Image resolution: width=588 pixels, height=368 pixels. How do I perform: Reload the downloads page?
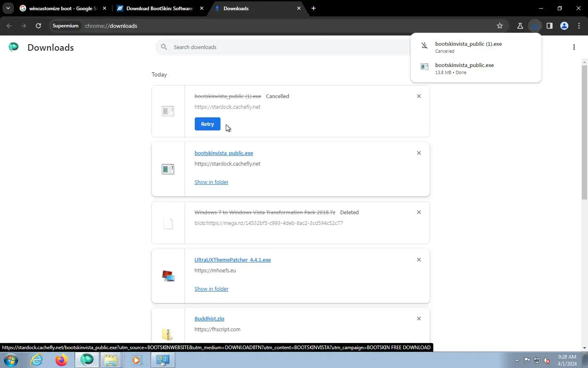38,26
